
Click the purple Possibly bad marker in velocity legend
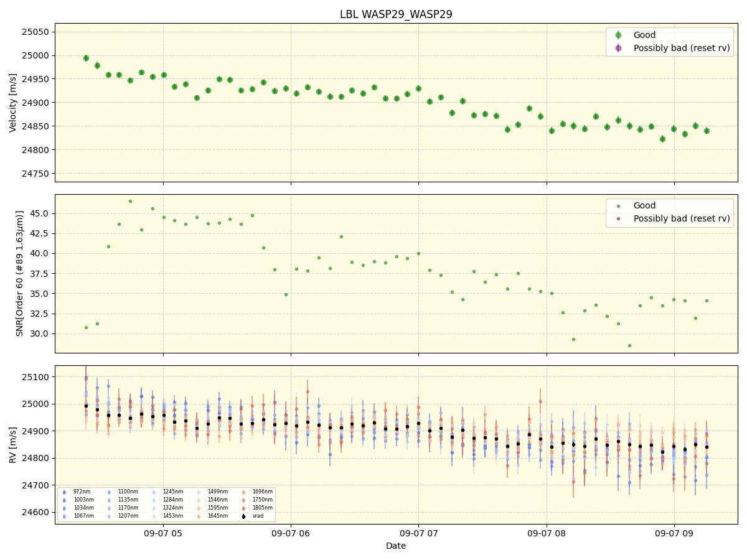pyautogui.click(x=618, y=48)
